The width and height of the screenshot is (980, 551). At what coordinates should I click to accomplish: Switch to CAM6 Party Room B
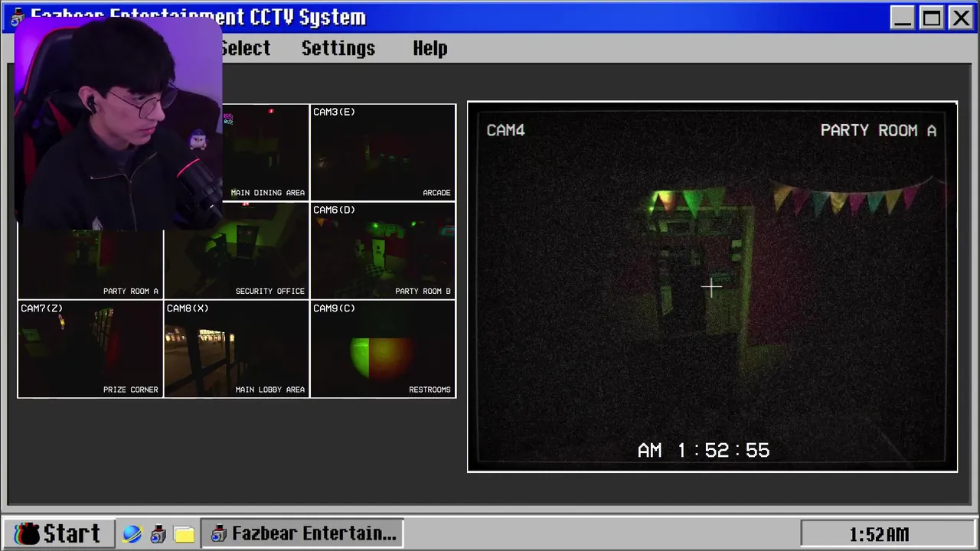coord(383,250)
